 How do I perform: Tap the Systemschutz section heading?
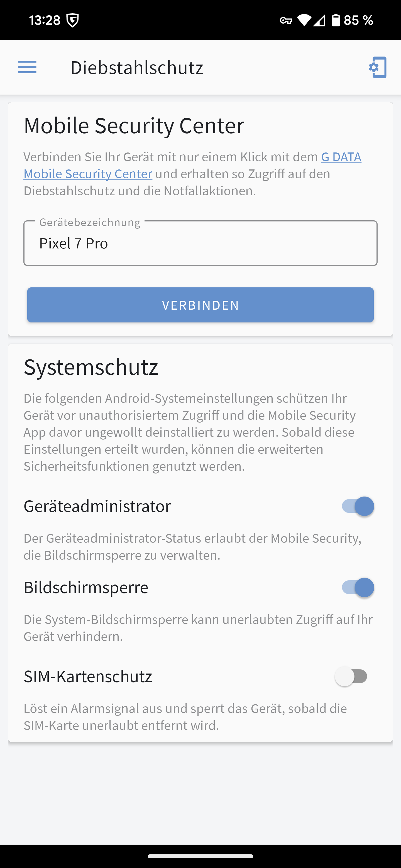91,367
